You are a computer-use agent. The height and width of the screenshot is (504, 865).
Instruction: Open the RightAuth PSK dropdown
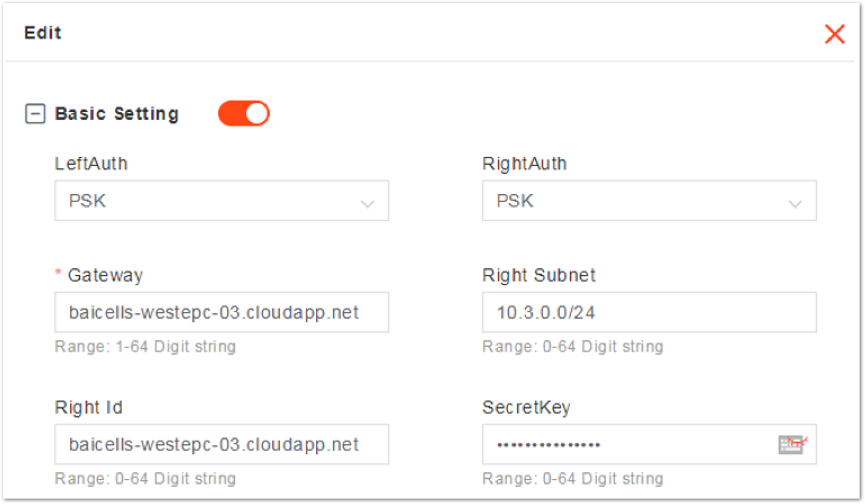(649, 201)
